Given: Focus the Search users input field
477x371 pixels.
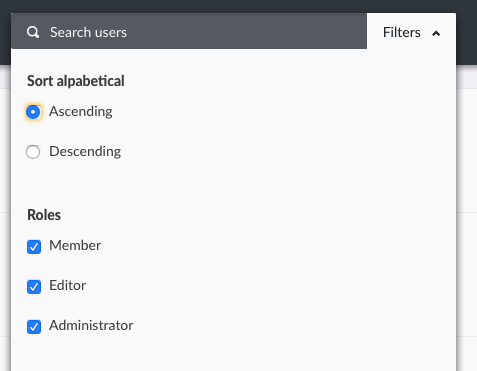Looking at the screenshot, I should pos(189,31).
